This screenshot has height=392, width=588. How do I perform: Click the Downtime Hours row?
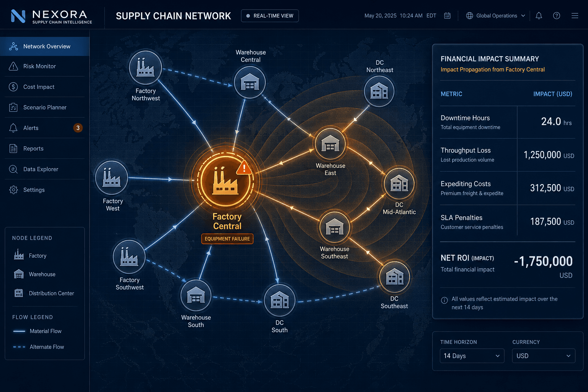508,122
